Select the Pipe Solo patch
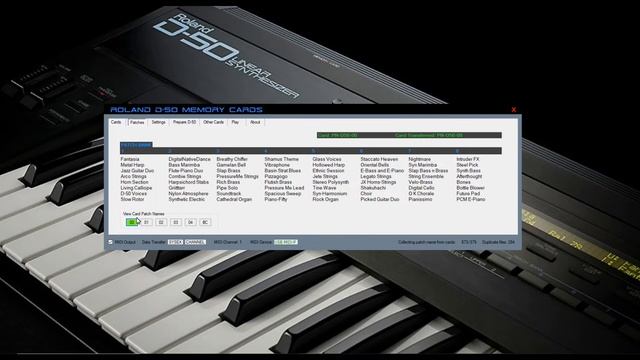 pos(227,188)
